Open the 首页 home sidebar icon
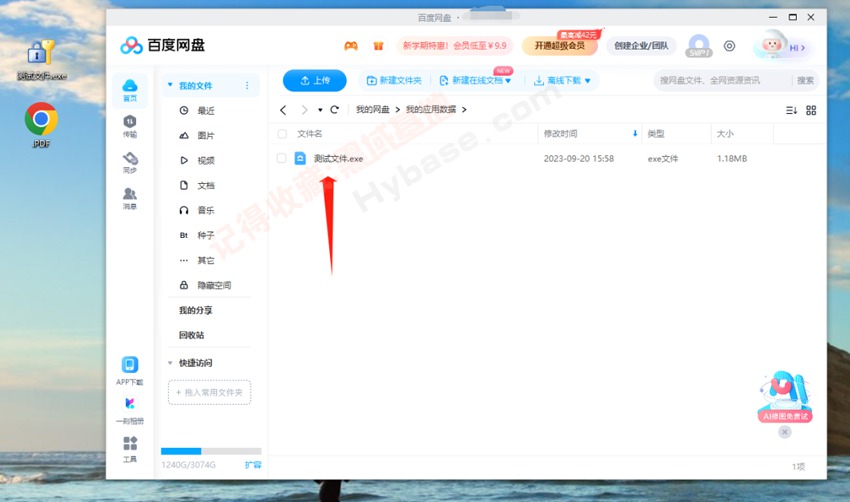Image resolution: width=850 pixels, height=502 pixels. click(x=130, y=89)
